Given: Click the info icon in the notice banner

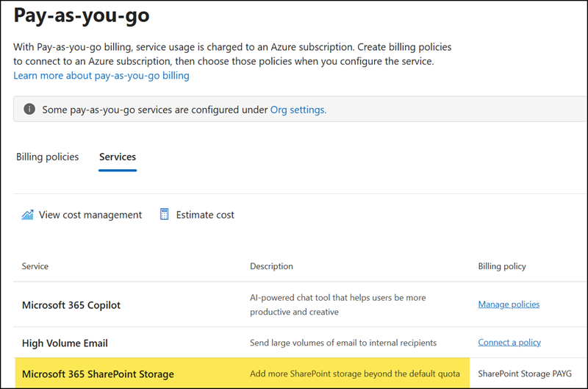Looking at the screenshot, I should click(x=29, y=109).
